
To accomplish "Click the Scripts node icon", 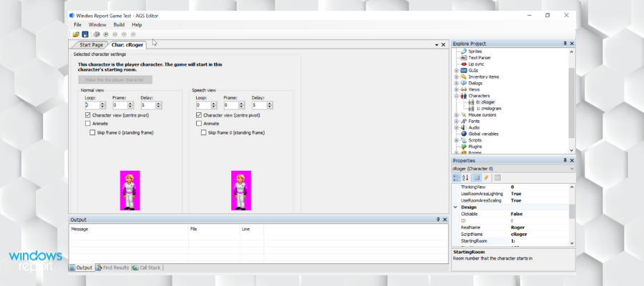I will [464, 140].
